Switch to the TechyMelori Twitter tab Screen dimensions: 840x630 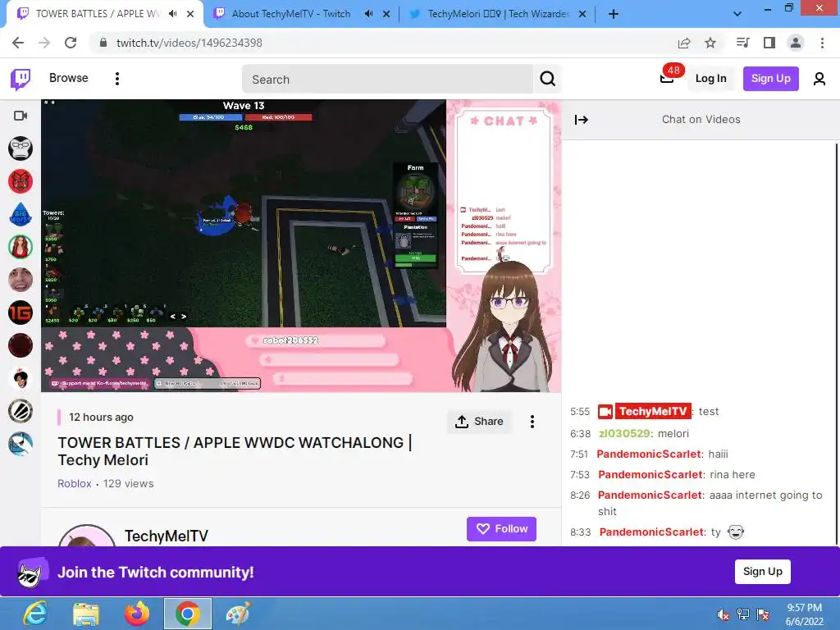click(498, 14)
